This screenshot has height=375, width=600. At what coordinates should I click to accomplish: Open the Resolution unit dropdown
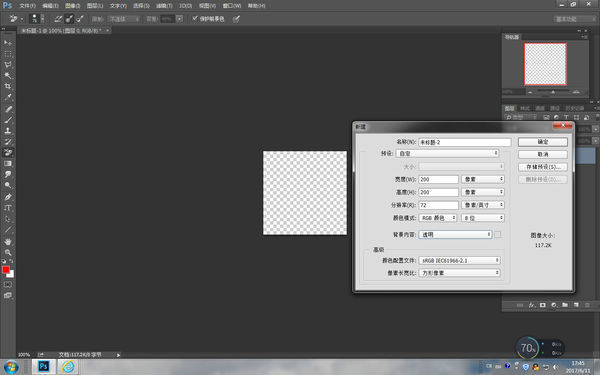pos(483,205)
